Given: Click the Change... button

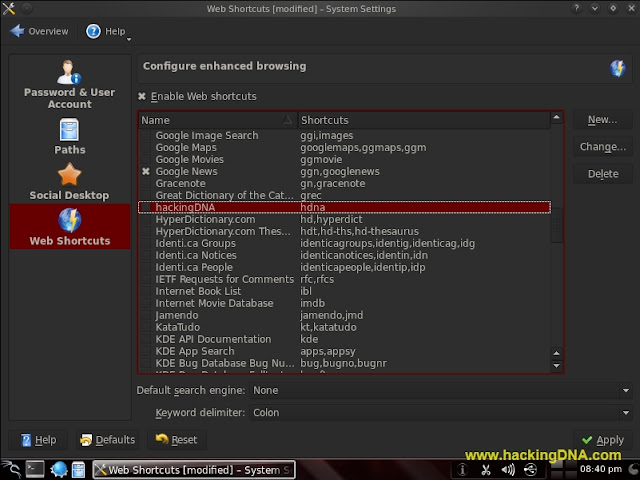Looking at the screenshot, I should 602,147.
